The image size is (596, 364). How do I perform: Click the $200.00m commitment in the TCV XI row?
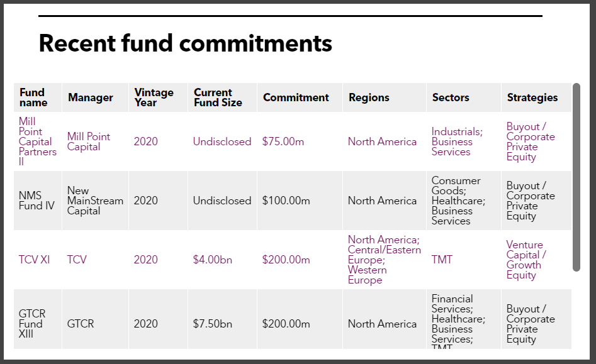(x=286, y=260)
